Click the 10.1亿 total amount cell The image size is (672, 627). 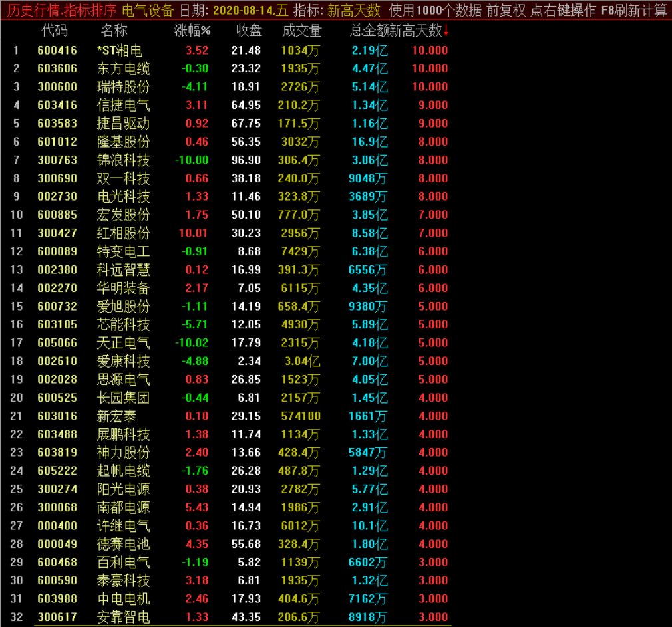pyautogui.click(x=370, y=526)
